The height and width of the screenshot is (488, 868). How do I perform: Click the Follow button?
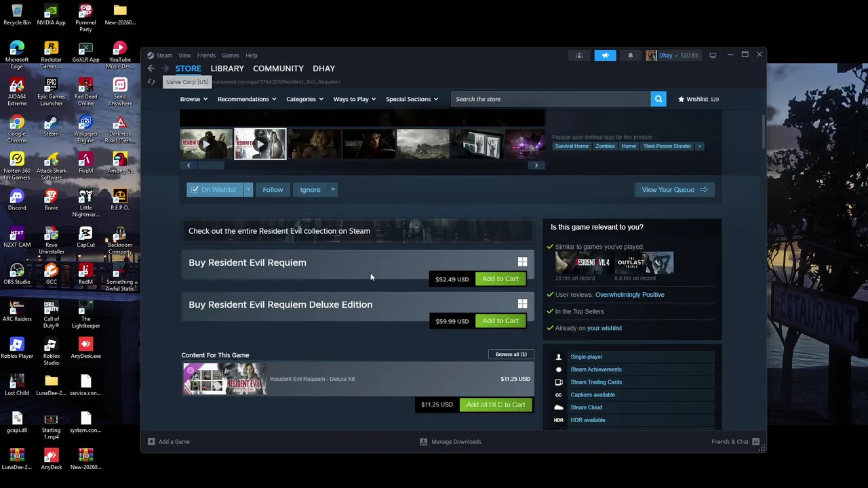click(x=273, y=190)
